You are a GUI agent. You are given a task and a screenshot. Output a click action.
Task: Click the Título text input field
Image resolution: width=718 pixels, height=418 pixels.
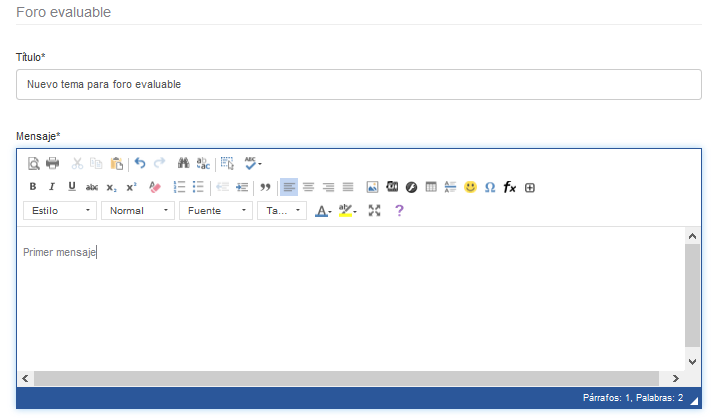coord(358,85)
